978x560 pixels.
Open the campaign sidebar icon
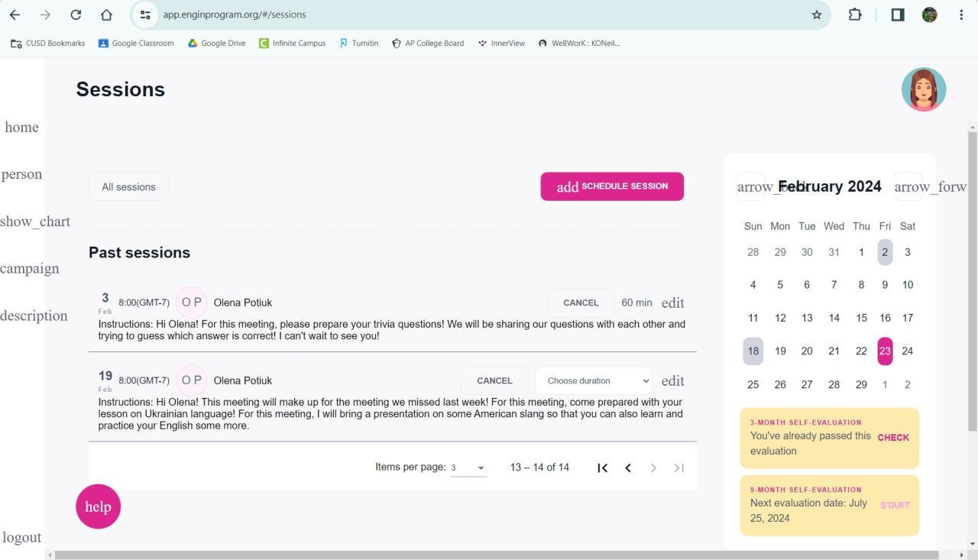pos(30,268)
